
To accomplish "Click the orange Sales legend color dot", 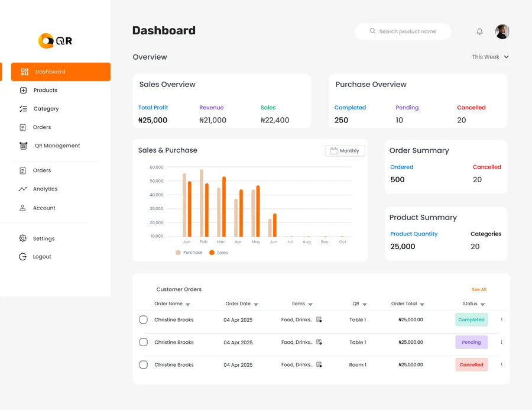I will tap(212, 253).
